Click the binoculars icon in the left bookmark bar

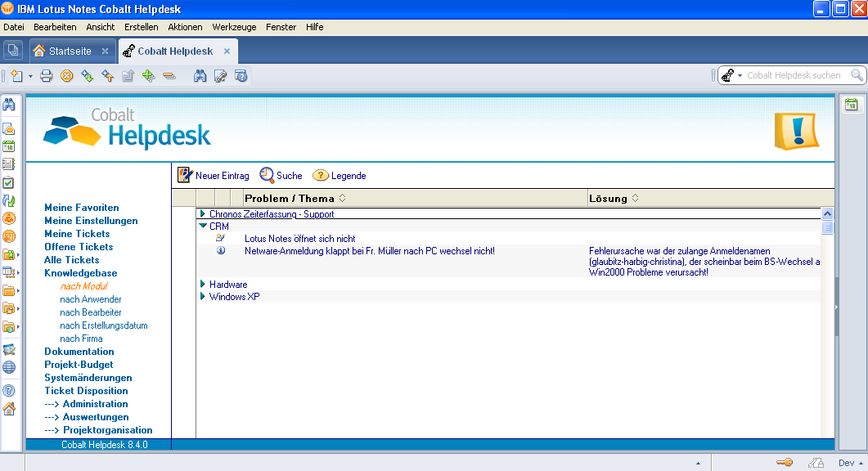click(x=9, y=104)
